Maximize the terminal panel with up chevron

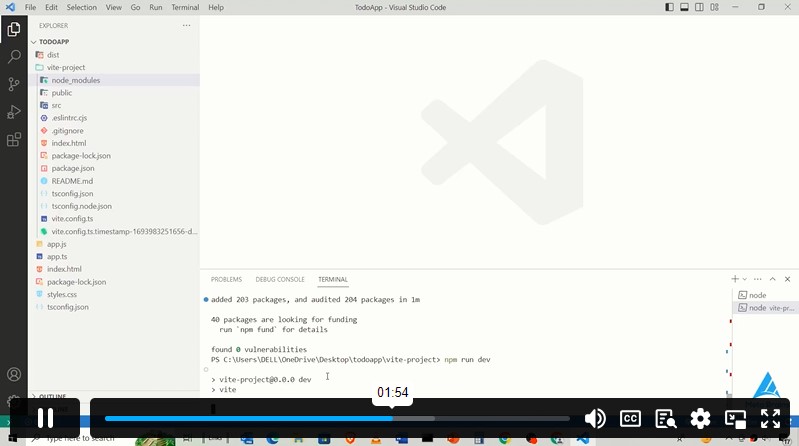tap(773, 279)
